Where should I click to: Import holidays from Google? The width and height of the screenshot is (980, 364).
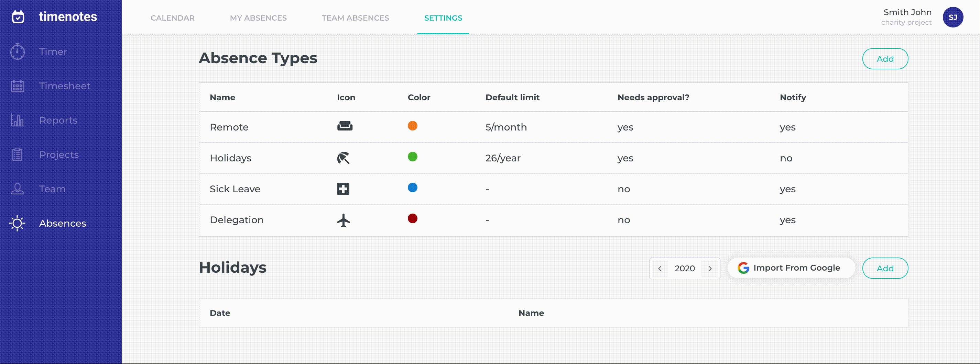[791, 268]
